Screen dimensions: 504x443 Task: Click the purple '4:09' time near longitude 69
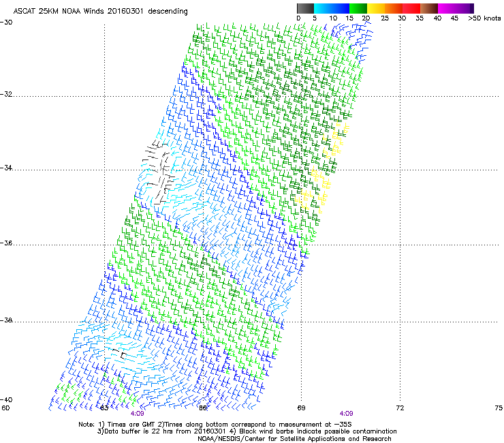[346, 414]
